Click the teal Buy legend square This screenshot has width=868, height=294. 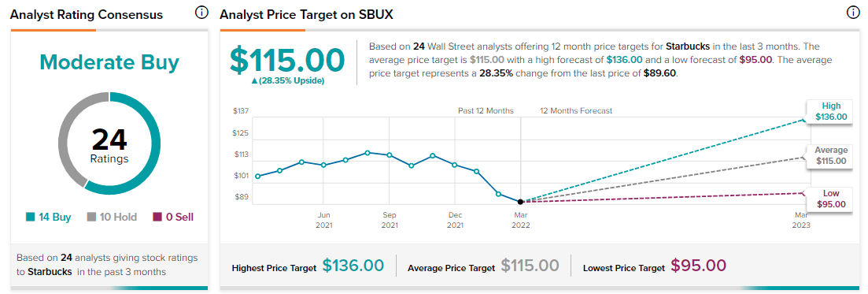coord(31,217)
